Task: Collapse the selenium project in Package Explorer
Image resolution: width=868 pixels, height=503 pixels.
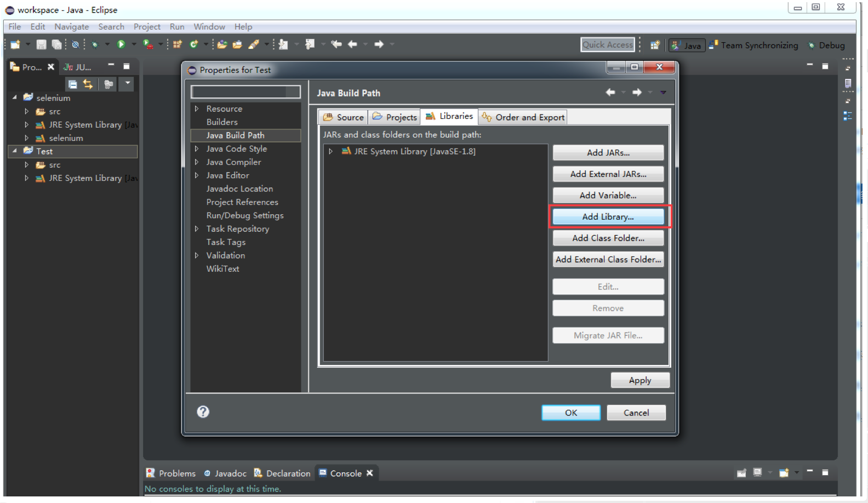Action: [x=15, y=98]
